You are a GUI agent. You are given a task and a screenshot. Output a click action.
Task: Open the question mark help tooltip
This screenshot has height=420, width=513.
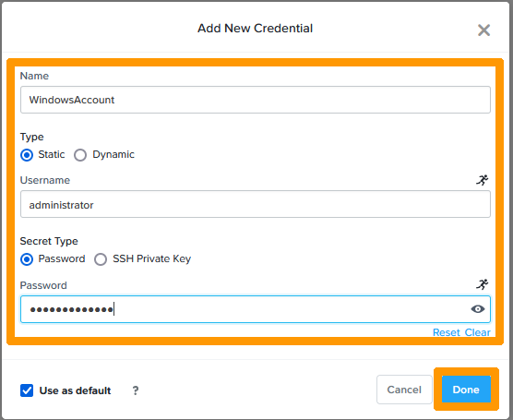(136, 390)
